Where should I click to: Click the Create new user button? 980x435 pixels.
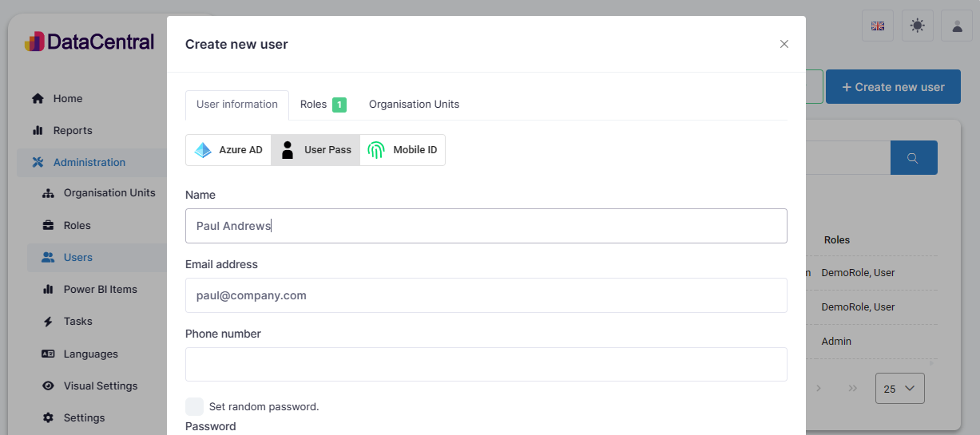892,87
